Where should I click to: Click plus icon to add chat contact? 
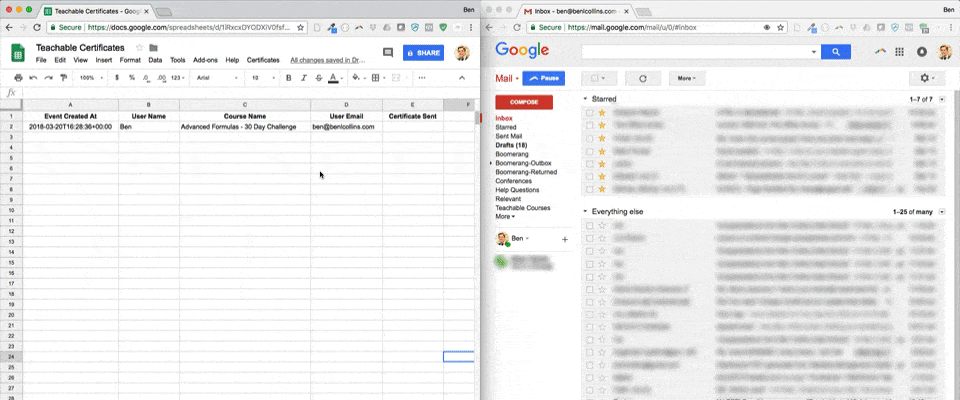(x=564, y=240)
